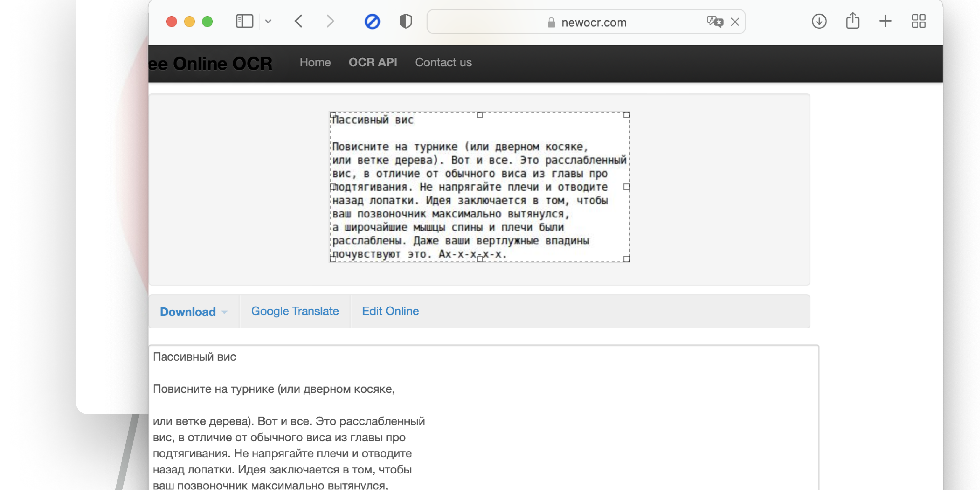Click the top-right selection crop handle
The height and width of the screenshot is (490, 980).
click(x=626, y=115)
